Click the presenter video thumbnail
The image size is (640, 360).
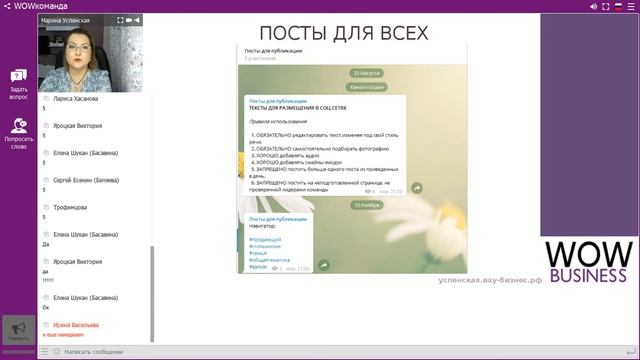click(90, 53)
